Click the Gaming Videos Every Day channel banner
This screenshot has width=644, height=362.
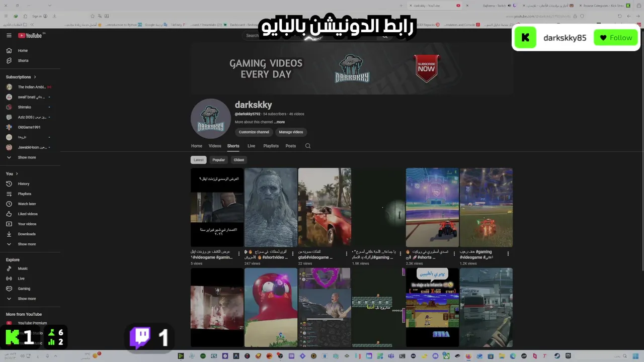pos(352,68)
